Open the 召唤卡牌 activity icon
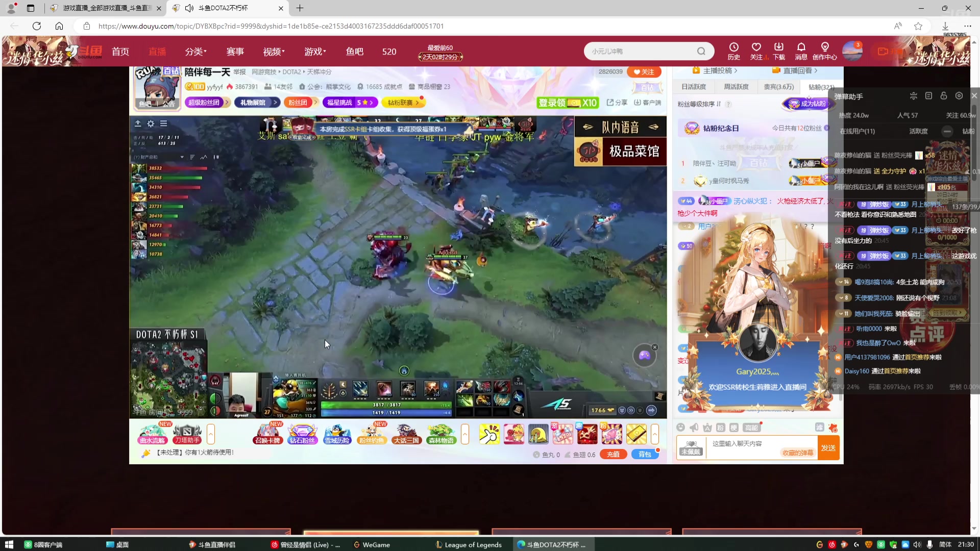Screen dimensions: 980x551 coord(267,434)
